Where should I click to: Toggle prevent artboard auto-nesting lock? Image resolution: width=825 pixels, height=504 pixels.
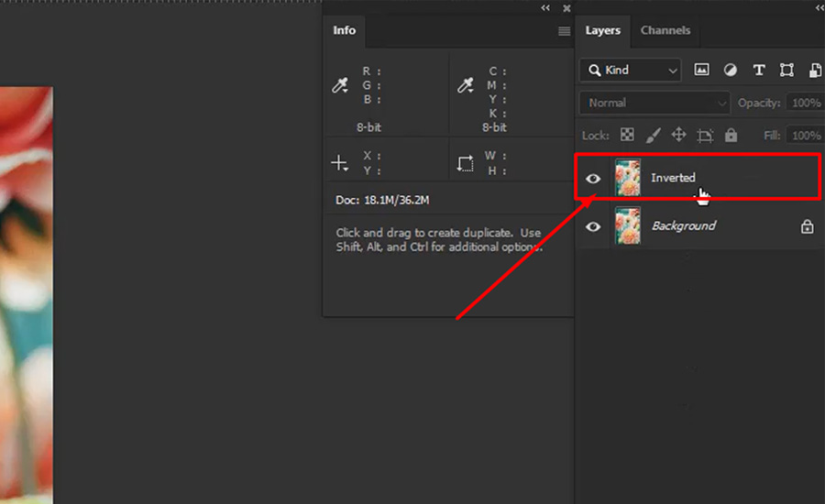(x=705, y=136)
